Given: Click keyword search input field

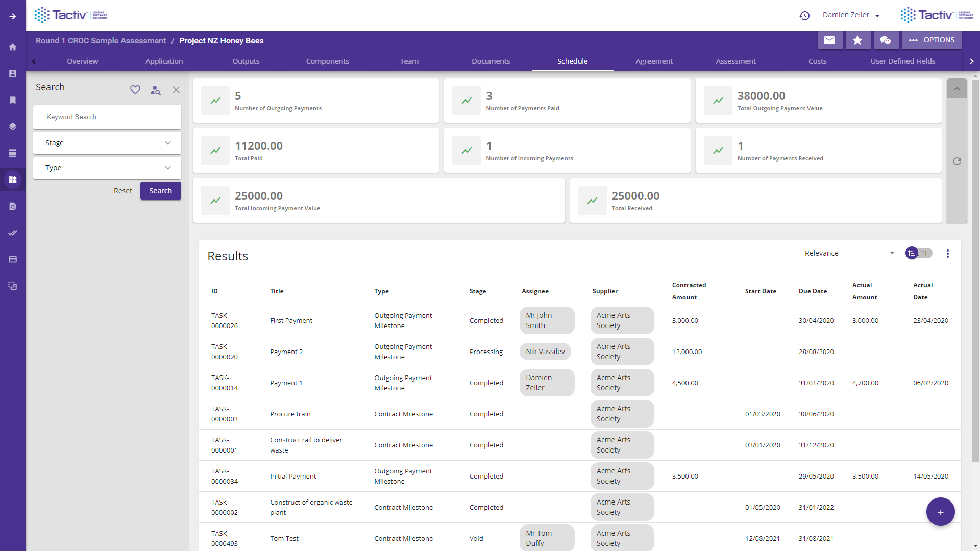Looking at the screenshot, I should point(108,116).
